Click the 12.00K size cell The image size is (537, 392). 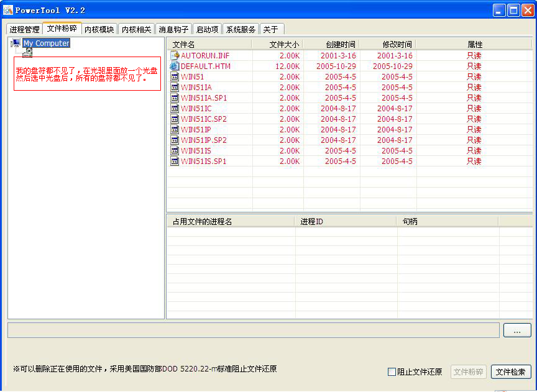[x=287, y=66]
